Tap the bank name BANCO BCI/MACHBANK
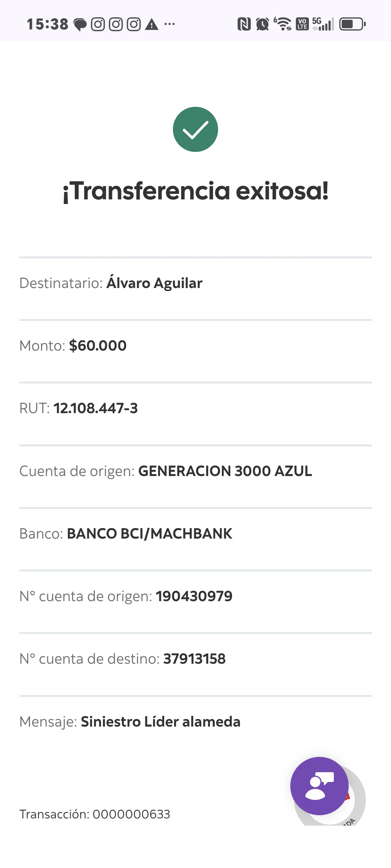This screenshot has height=868, width=391. click(149, 534)
